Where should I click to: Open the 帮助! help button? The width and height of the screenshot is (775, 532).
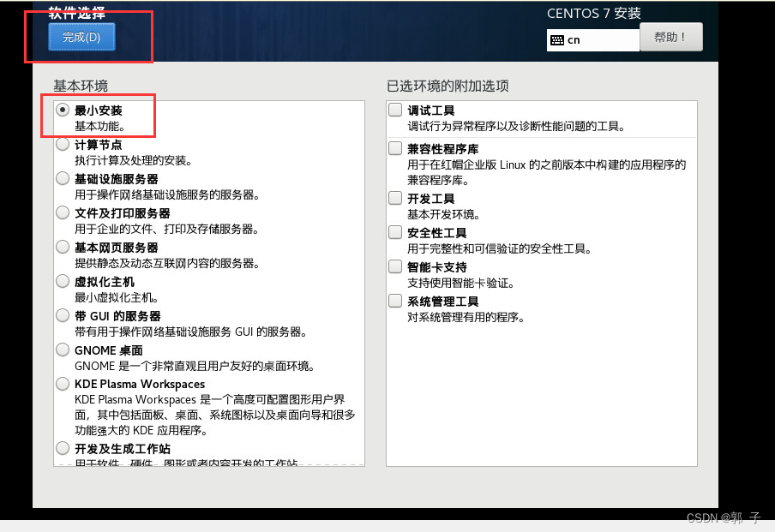tap(670, 37)
